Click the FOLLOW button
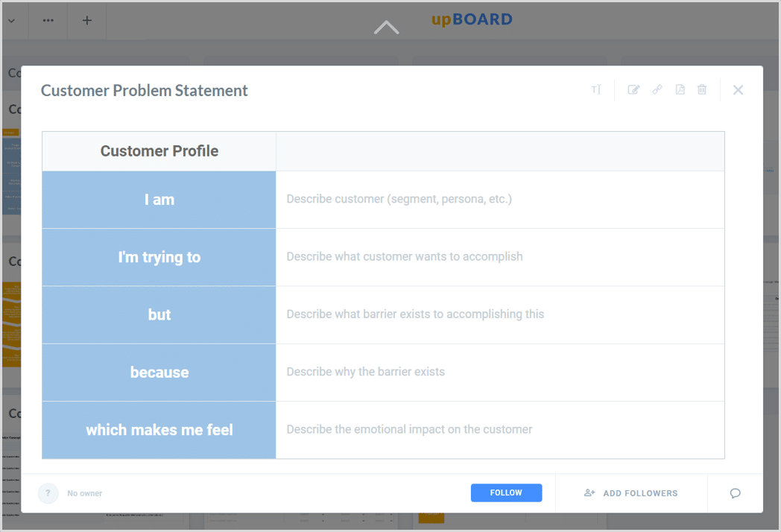The width and height of the screenshot is (781, 532). (506, 493)
